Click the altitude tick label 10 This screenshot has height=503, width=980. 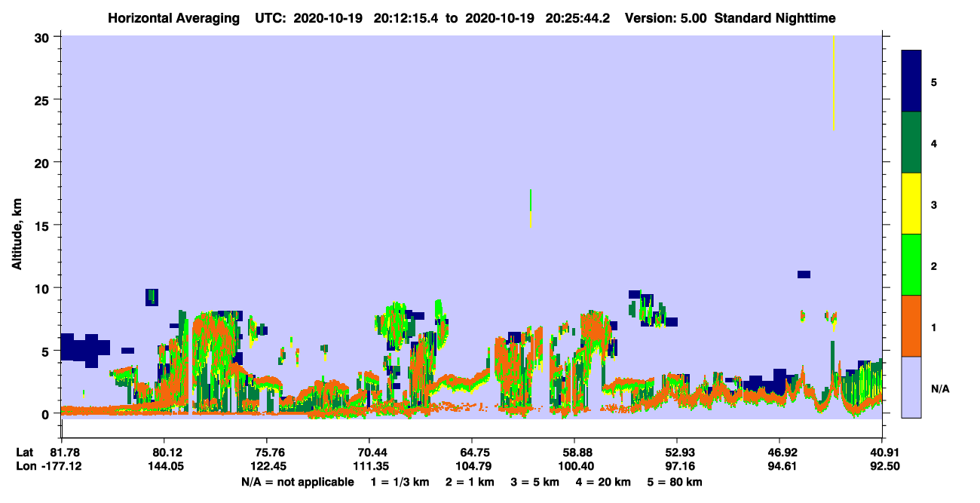(x=44, y=288)
